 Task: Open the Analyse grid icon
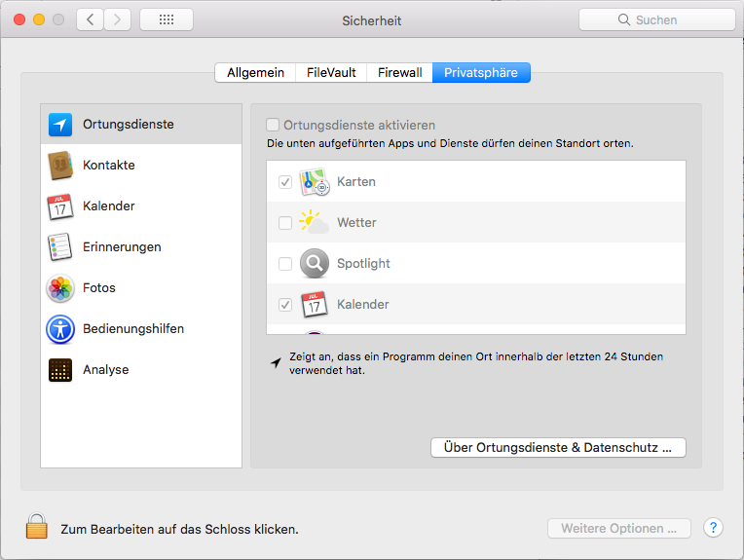pyautogui.click(x=60, y=370)
